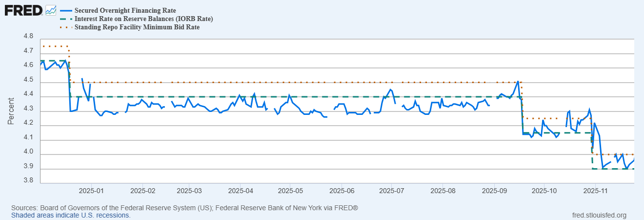Select the orange dotted Standing Repo Facility swatch

coord(66,27)
